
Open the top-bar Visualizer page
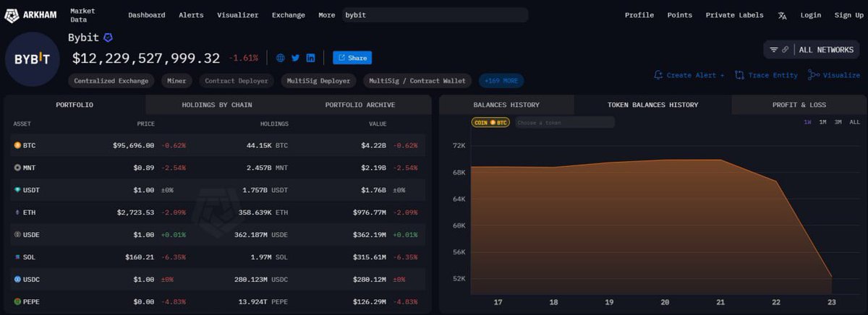(238, 15)
